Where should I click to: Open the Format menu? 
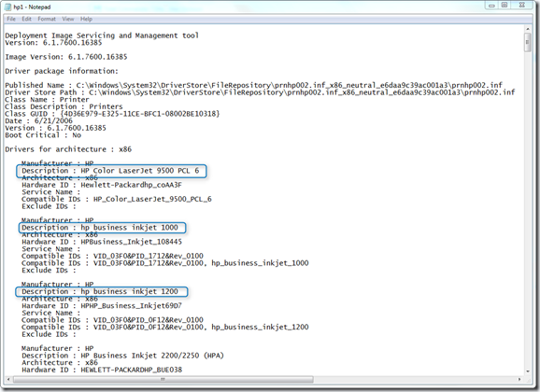click(47, 19)
